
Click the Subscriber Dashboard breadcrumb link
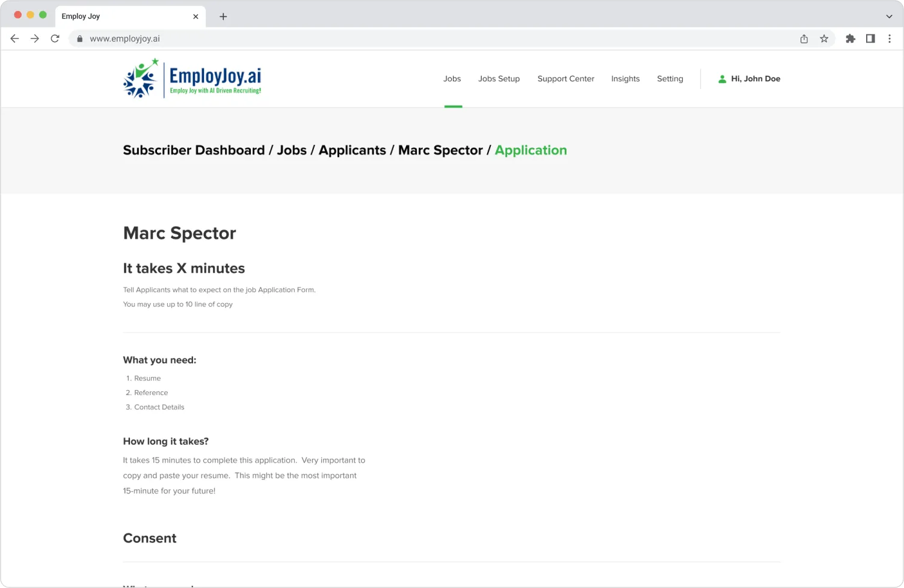click(194, 150)
